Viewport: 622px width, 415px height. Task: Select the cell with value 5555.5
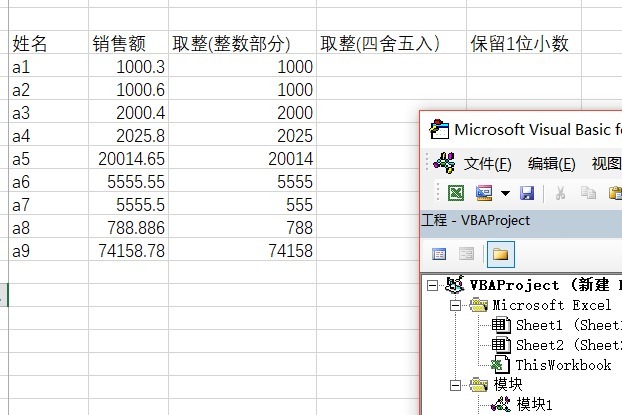click(129, 204)
